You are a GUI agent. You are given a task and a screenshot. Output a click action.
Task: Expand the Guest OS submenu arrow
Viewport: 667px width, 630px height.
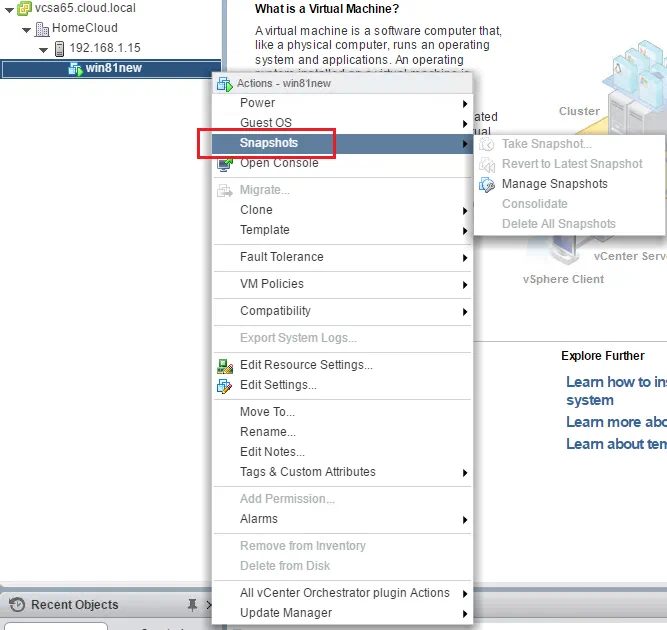tap(465, 124)
